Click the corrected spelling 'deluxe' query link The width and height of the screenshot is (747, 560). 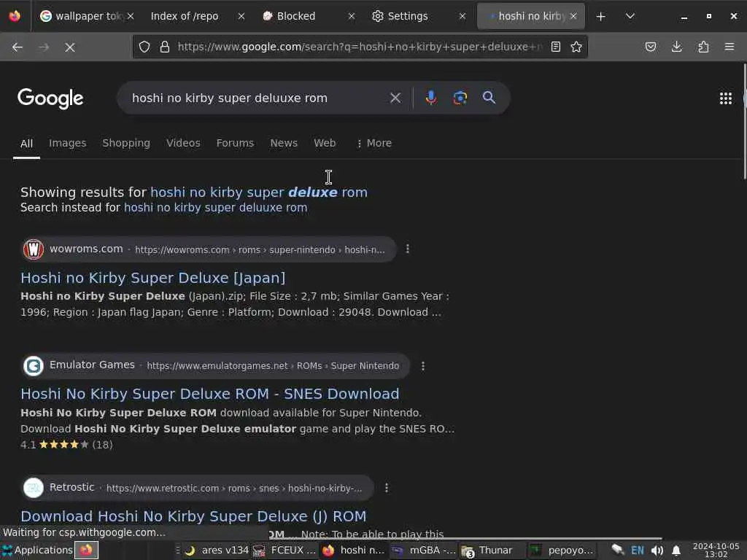coord(259,192)
